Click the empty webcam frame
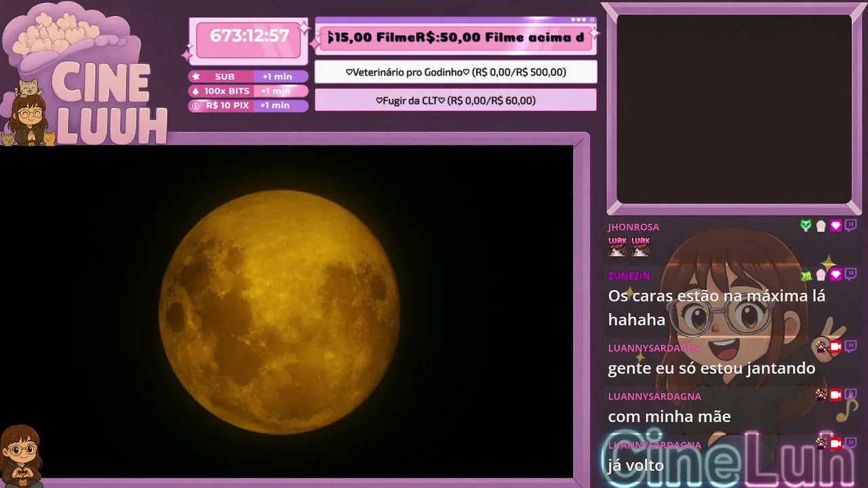The width and height of the screenshot is (868, 488). (x=734, y=108)
